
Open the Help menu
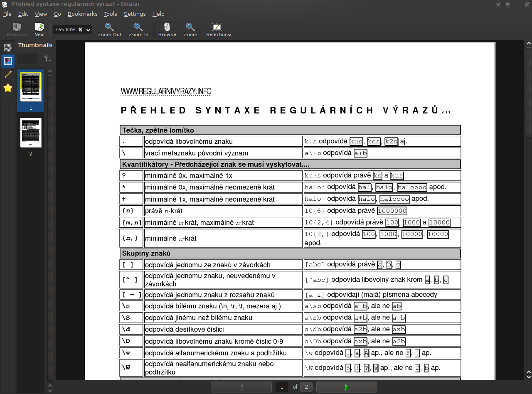click(x=158, y=14)
